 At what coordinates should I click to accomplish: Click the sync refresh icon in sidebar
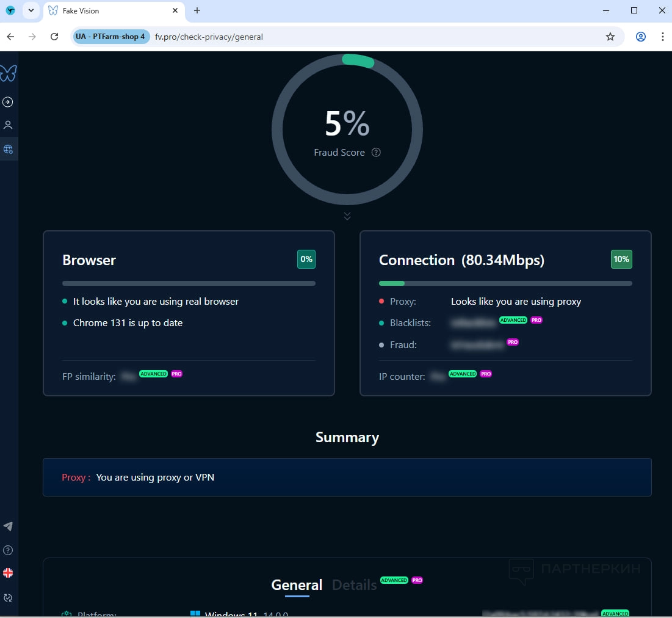pyautogui.click(x=8, y=598)
